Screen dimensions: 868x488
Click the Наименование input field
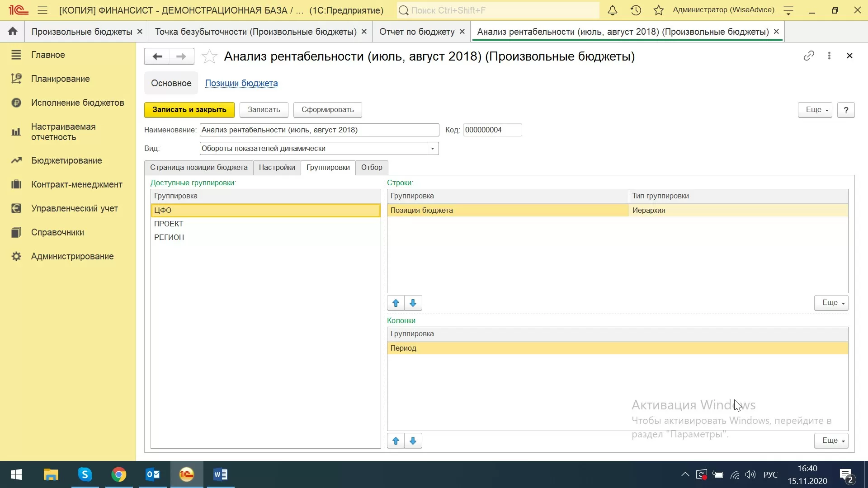coord(319,130)
